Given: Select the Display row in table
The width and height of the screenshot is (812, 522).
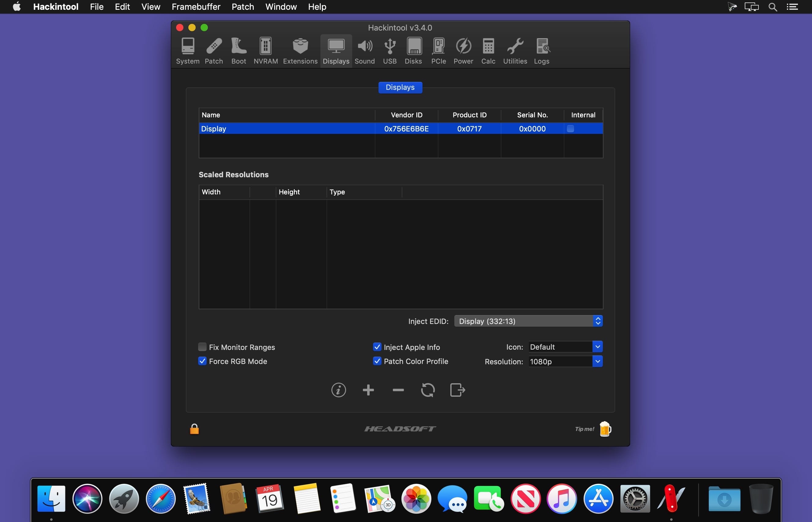Looking at the screenshot, I should point(286,129).
